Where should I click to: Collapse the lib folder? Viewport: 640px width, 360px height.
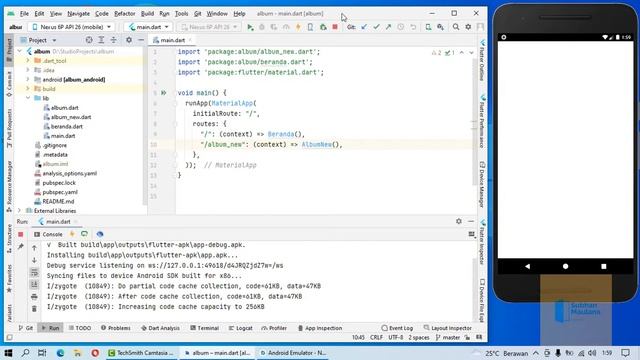[x=28, y=98]
